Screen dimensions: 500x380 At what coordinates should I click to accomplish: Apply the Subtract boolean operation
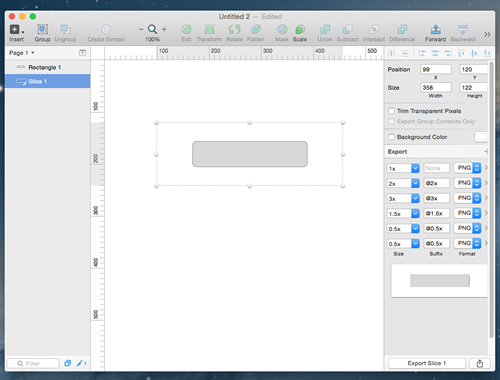(347, 29)
